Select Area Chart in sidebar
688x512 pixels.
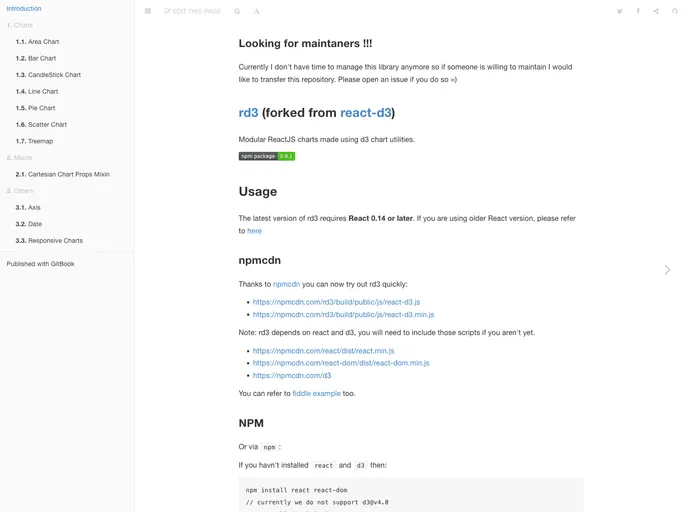click(43, 42)
